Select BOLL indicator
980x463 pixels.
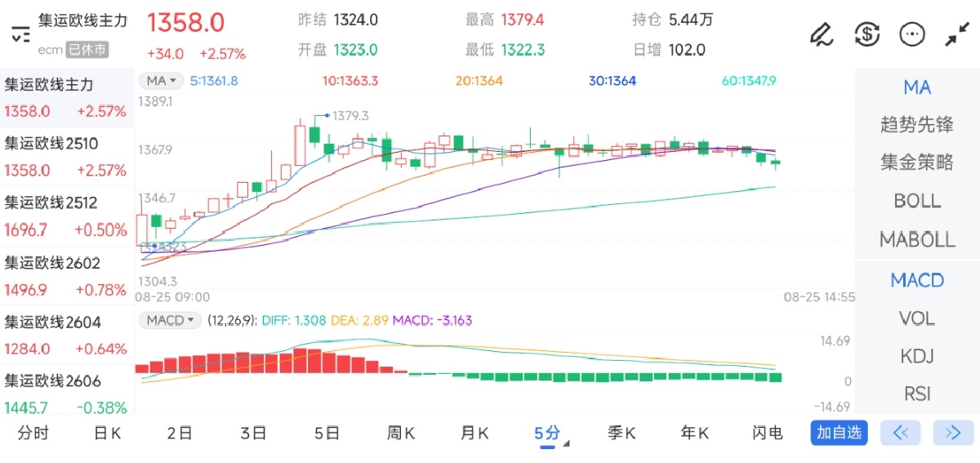pos(917,201)
